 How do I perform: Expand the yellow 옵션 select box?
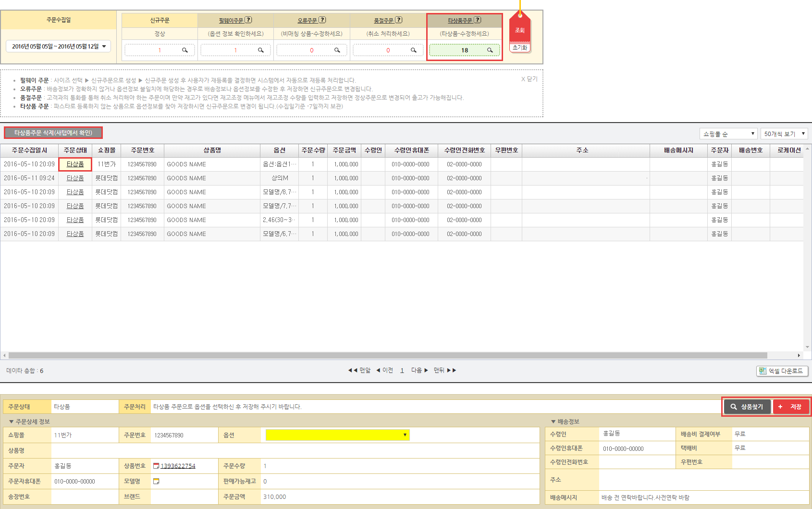(337, 435)
